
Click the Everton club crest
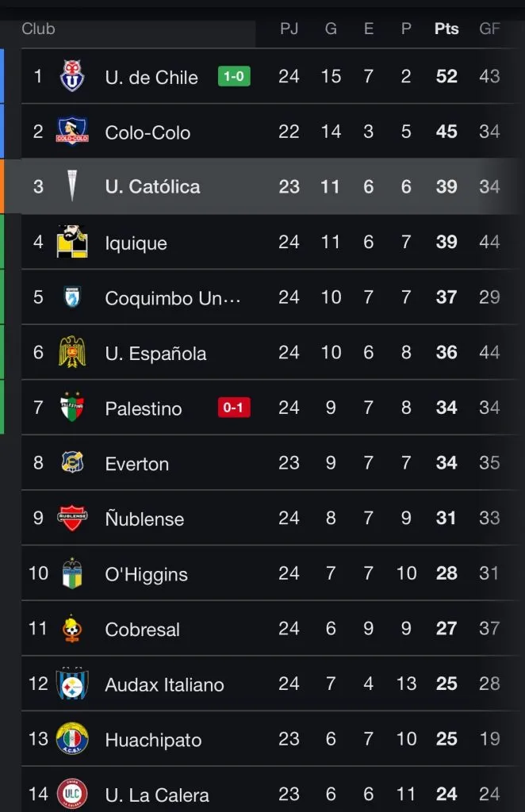[72, 463]
